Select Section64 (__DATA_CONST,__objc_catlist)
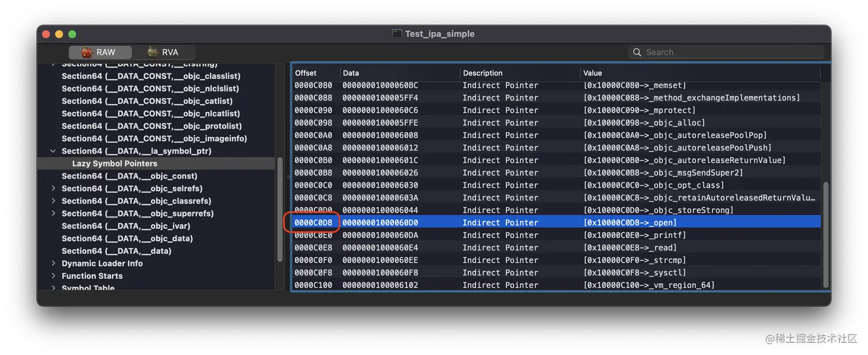The width and height of the screenshot is (868, 355). coord(147,101)
